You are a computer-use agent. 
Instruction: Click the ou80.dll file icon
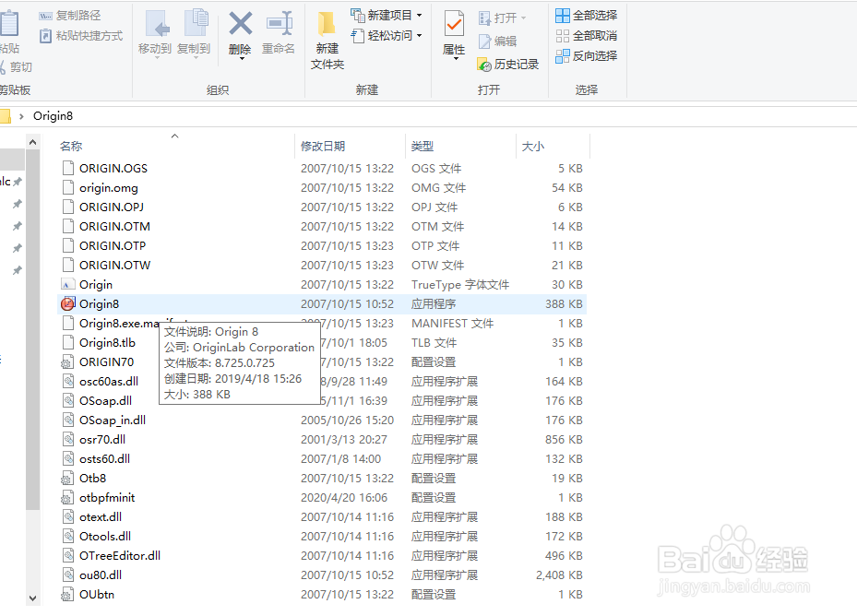click(67, 575)
